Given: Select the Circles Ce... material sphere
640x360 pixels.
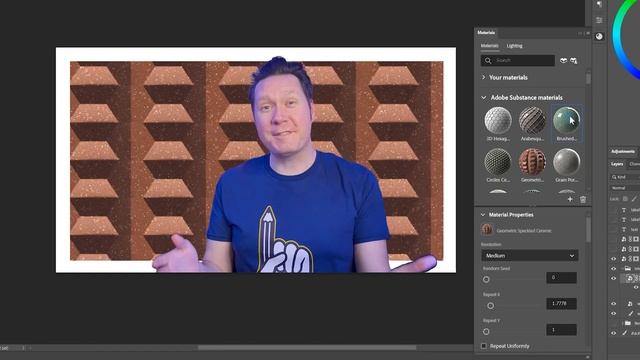Looking at the screenshot, I should coord(498,162).
